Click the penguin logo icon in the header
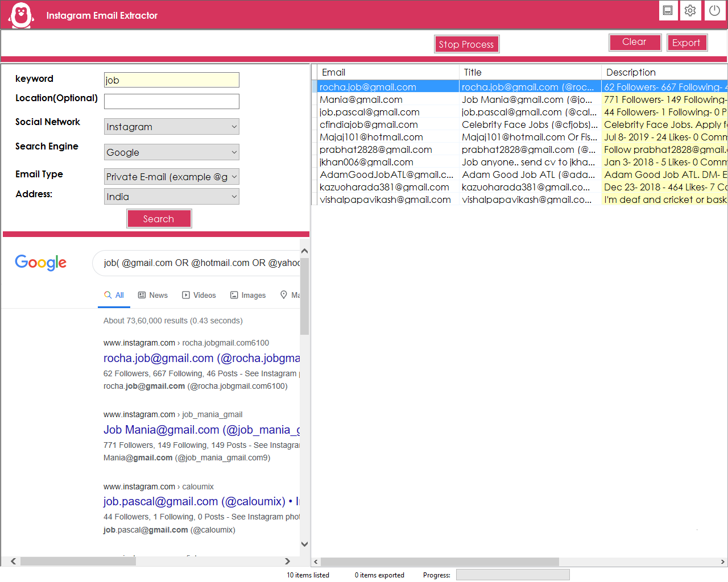This screenshot has height=582, width=728. point(22,15)
